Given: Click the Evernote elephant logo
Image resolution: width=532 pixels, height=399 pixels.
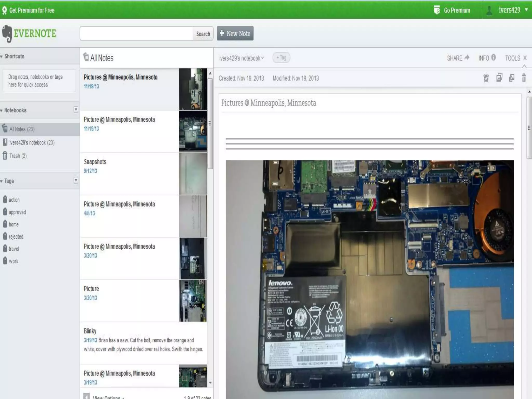Looking at the screenshot, I should [7, 34].
